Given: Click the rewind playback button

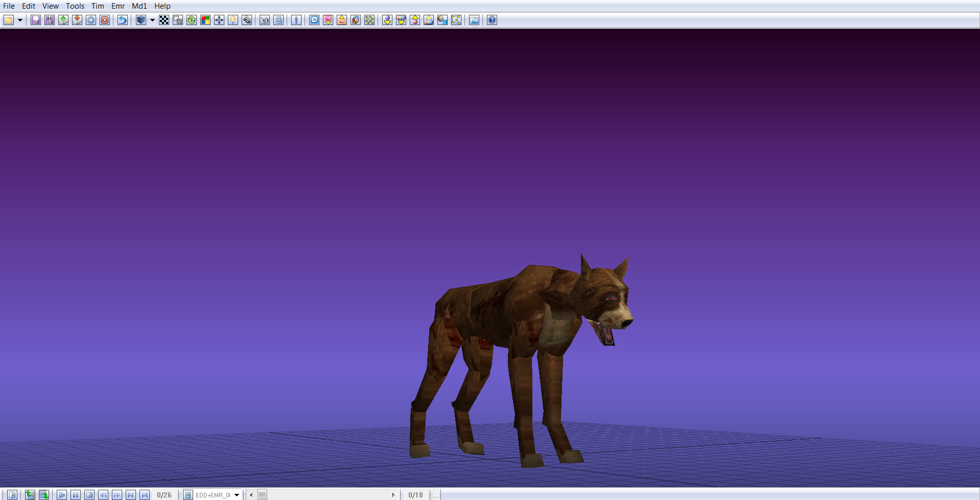Looking at the screenshot, I should coord(103,495).
